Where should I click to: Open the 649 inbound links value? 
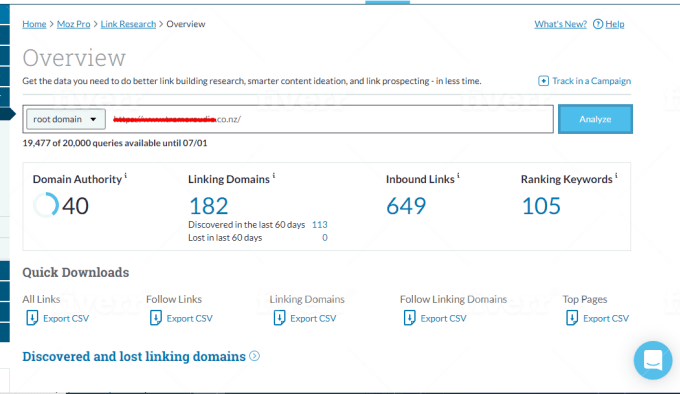pos(406,206)
